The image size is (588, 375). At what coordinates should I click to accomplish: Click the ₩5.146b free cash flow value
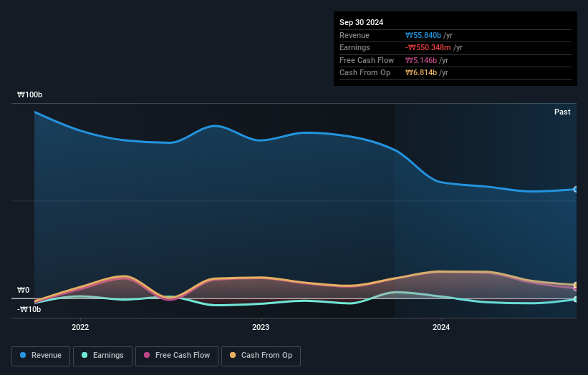(420, 60)
